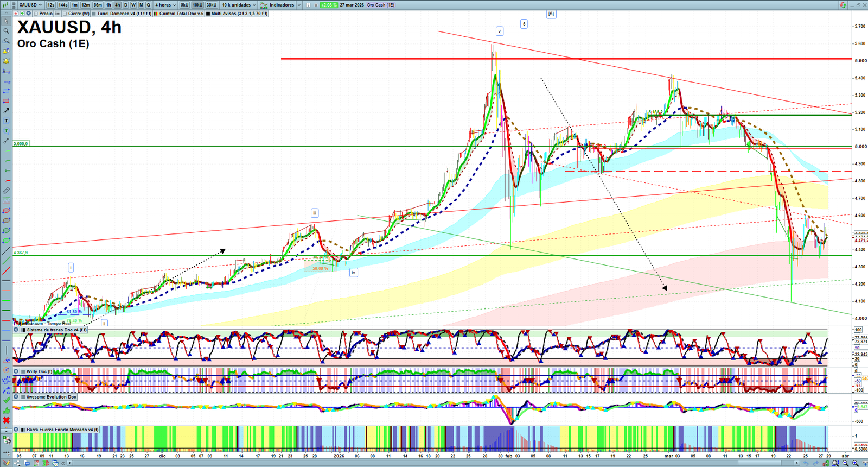Image resolution: width=868 pixels, height=467 pixels.
Task: Click the red plus add-indicator icon
Action: [16, 13]
